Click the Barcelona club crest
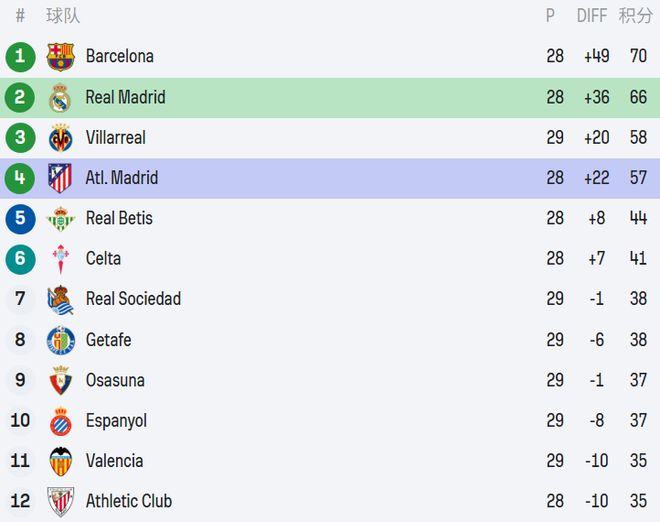The height and width of the screenshot is (522, 660). (60, 56)
